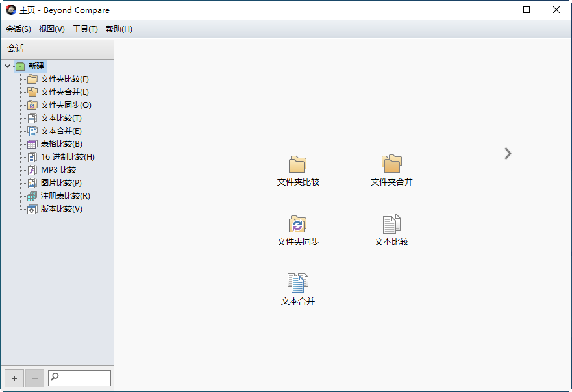
Task: Select 版本比较(V) tree entry
Action: click(61, 209)
